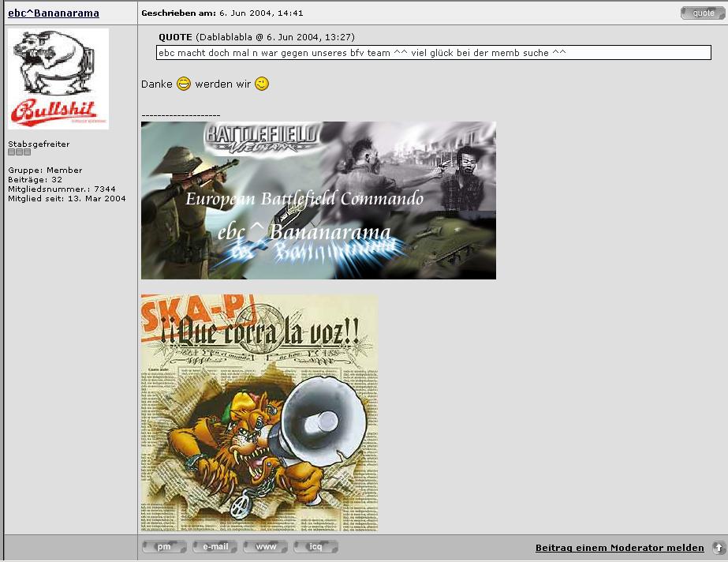Open the ebc^Bananarama user profile link
The image size is (728, 562).
pyautogui.click(x=54, y=13)
